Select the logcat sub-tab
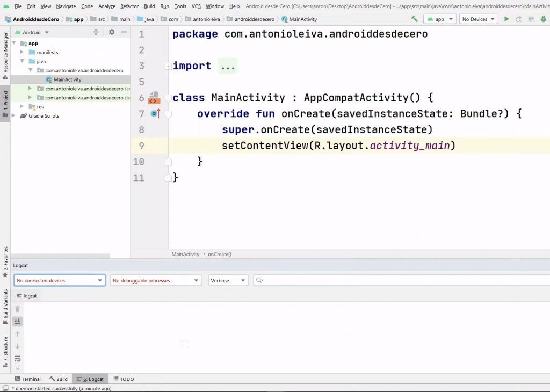550x392 pixels. point(27,296)
